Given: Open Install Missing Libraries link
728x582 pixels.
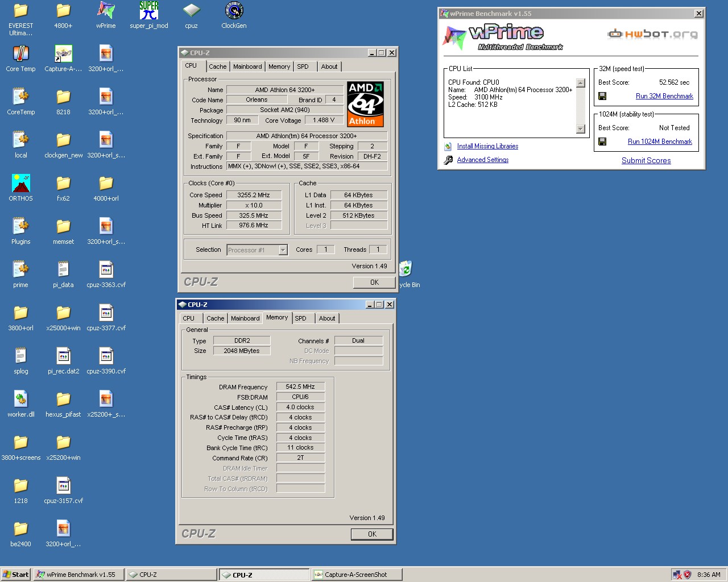Looking at the screenshot, I should point(487,146).
